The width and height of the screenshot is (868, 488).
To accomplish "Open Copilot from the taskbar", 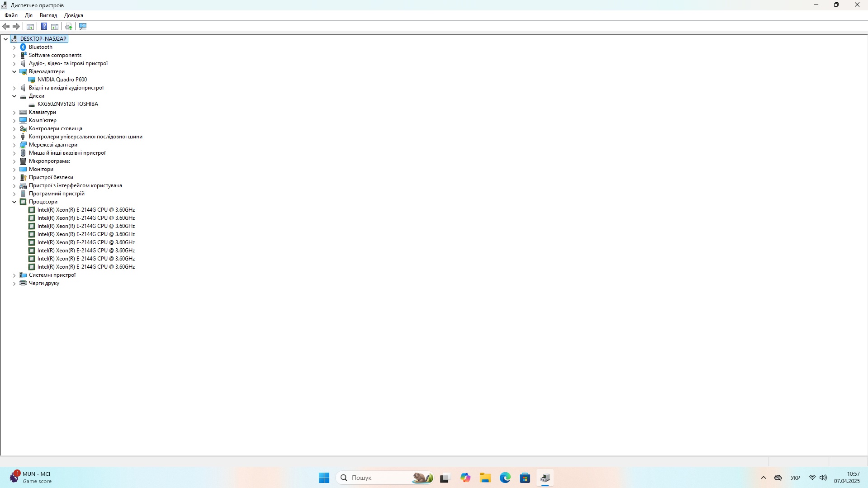I will 465,478.
